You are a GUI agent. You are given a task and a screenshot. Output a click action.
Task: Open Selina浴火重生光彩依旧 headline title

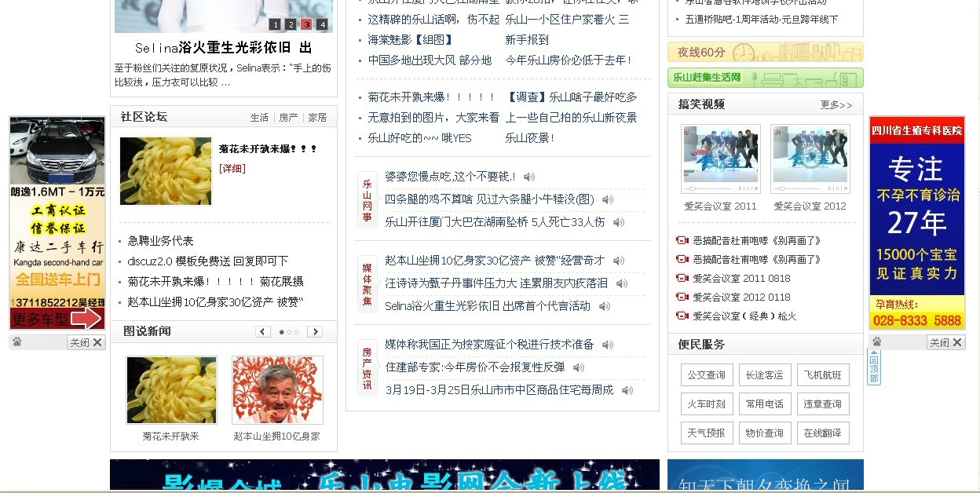click(224, 48)
